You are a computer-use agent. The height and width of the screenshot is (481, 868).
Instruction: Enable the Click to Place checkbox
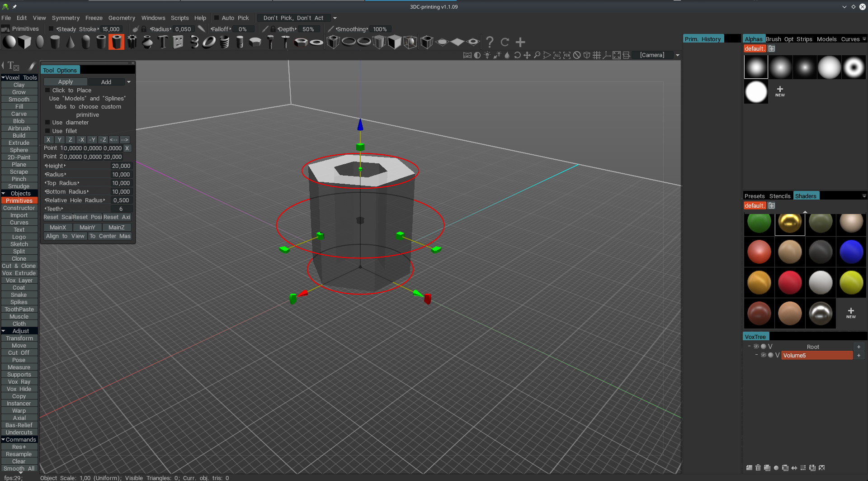pos(47,90)
